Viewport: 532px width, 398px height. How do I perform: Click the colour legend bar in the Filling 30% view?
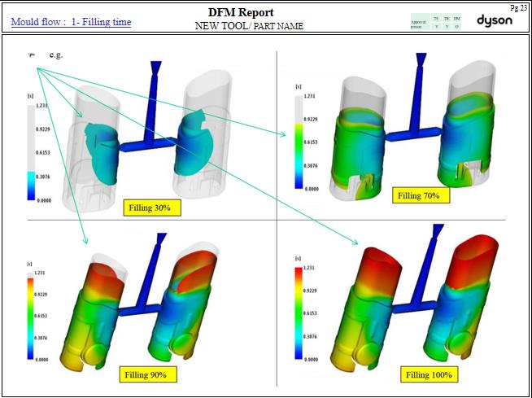(30, 151)
